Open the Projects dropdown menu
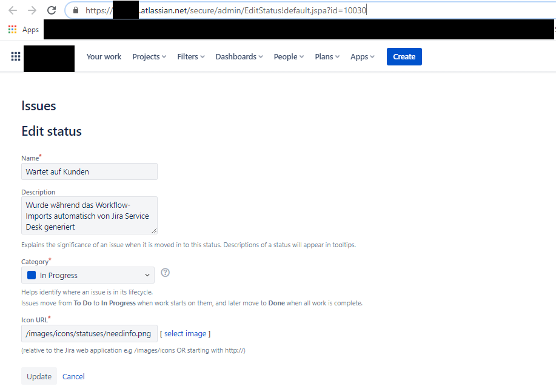Viewport: 556px width, 392px height. pyautogui.click(x=149, y=57)
